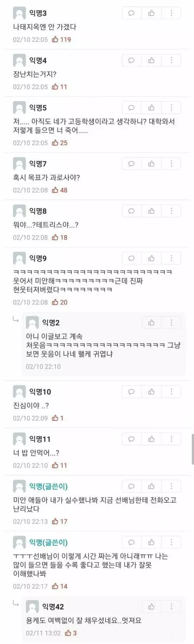Toggle like on 익명8's comment

(x=151, y=211)
